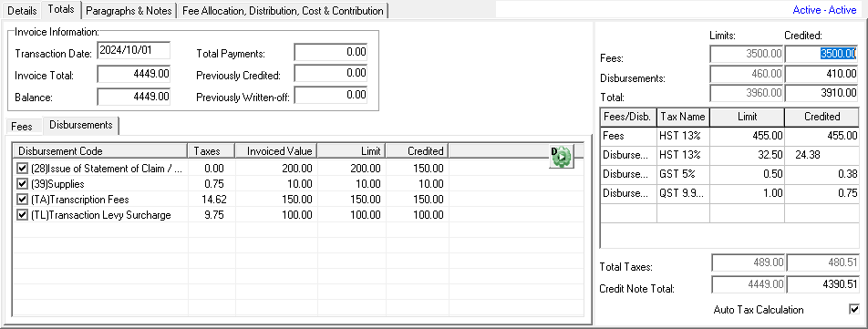Select the Credited value 150.00 for Statement of Claim
868x329 pixels.
coord(418,169)
